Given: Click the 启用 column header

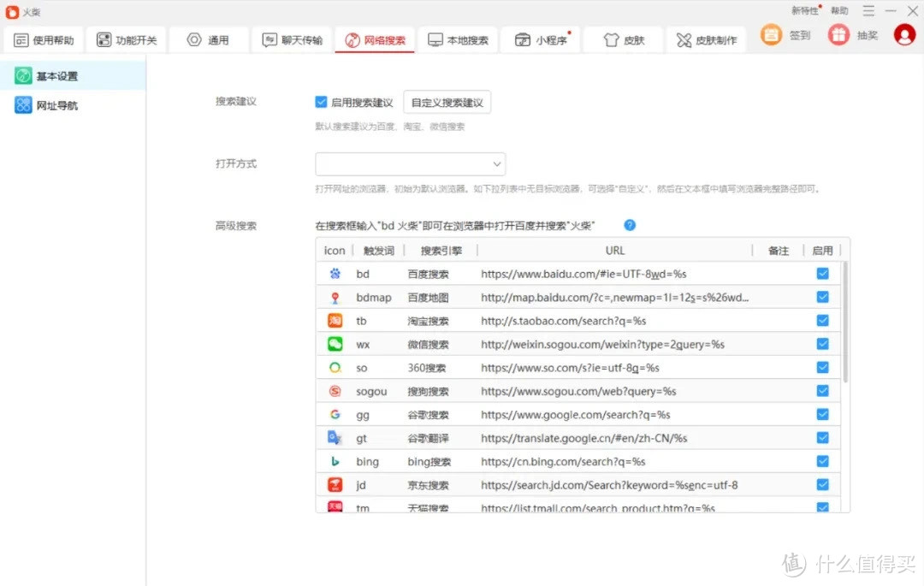Looking at the screenshot, I should pos(822,251).
